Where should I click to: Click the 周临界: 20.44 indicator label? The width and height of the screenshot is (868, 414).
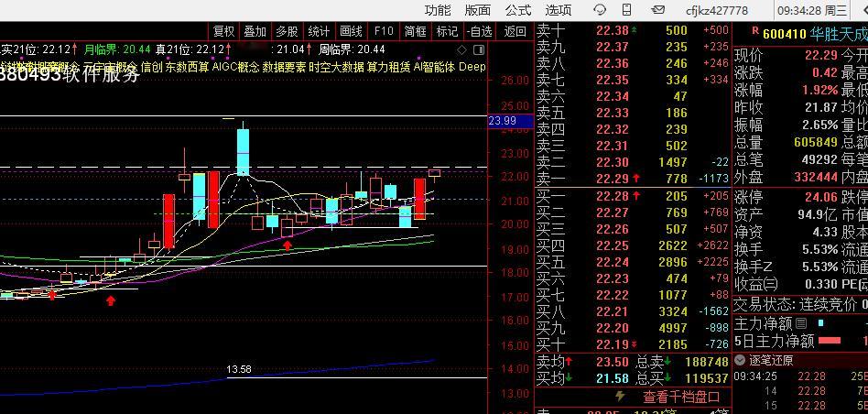tap(351, 49)
